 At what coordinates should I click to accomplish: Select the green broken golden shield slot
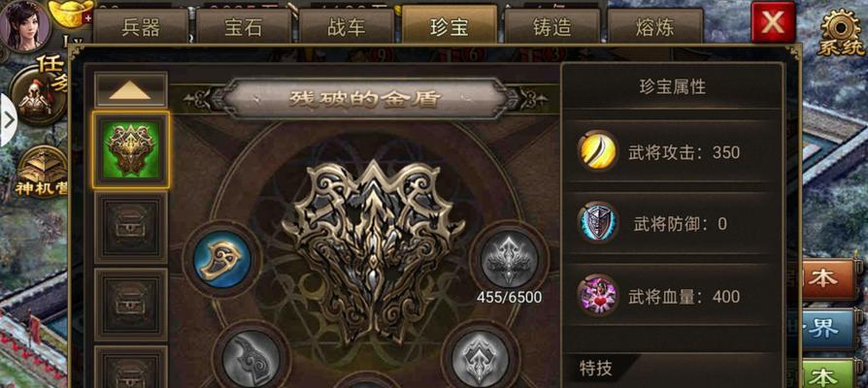[x=131, y=150]
